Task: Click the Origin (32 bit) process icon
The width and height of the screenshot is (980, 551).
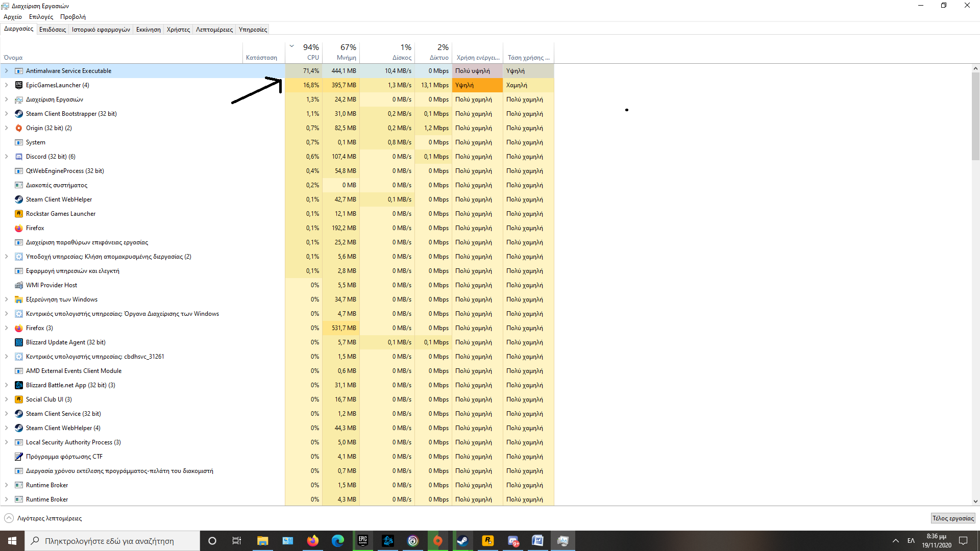Action: pos(19,128)
